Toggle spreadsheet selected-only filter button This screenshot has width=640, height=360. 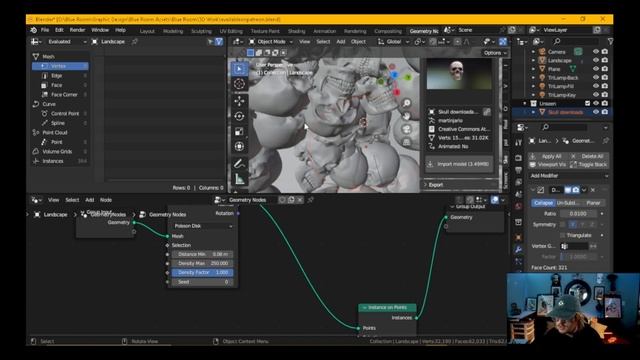pyautogui.click(x=210, y=42)
